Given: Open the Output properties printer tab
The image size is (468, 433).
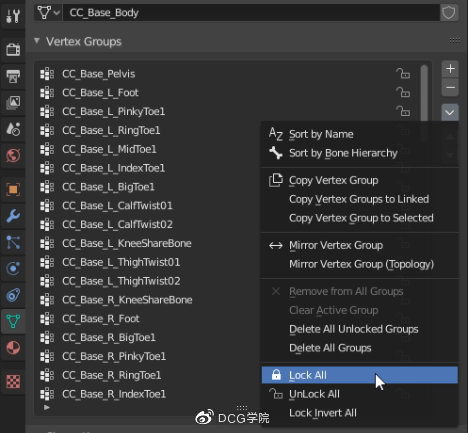Looking at the screenshot, I should coord(13,76).
